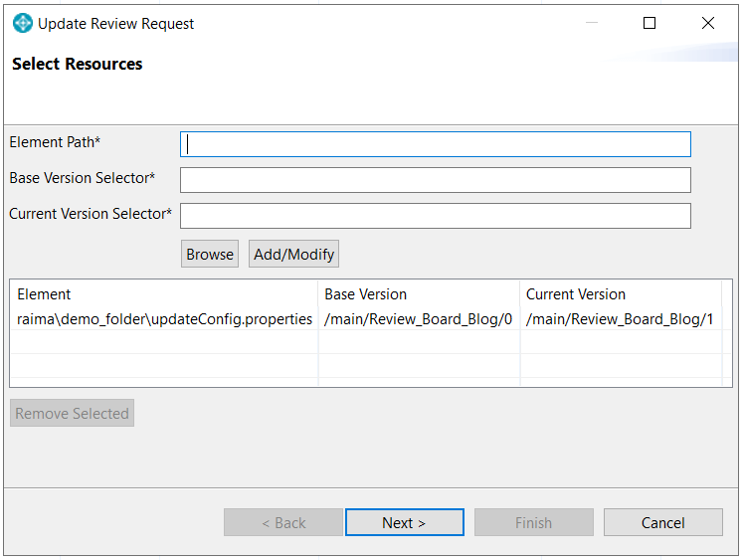
Task: Minimize the Update Review Request dialog
Action: [592, 23]
